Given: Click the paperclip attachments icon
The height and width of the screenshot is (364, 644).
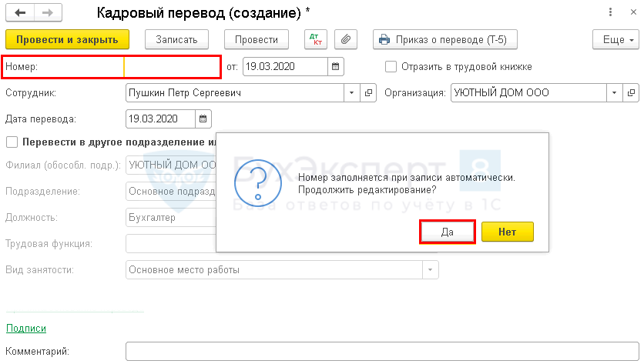Looking at the screenshot, I should click(x=346, y=38).
